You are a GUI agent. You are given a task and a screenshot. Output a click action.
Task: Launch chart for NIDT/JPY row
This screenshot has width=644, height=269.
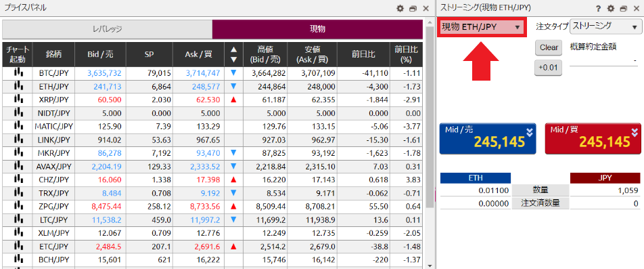(18, 112)
